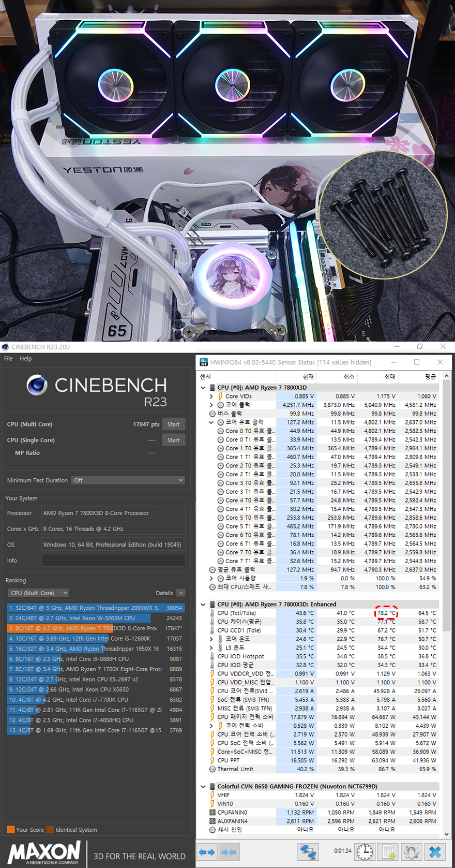
Task: Reset sensor min/max with clock icon
Action: (365, 852)
